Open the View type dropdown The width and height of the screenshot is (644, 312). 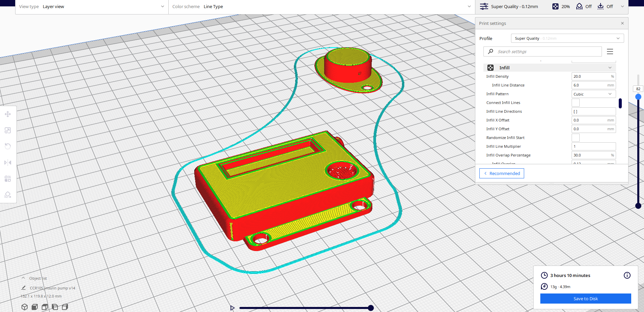[92, 7]
